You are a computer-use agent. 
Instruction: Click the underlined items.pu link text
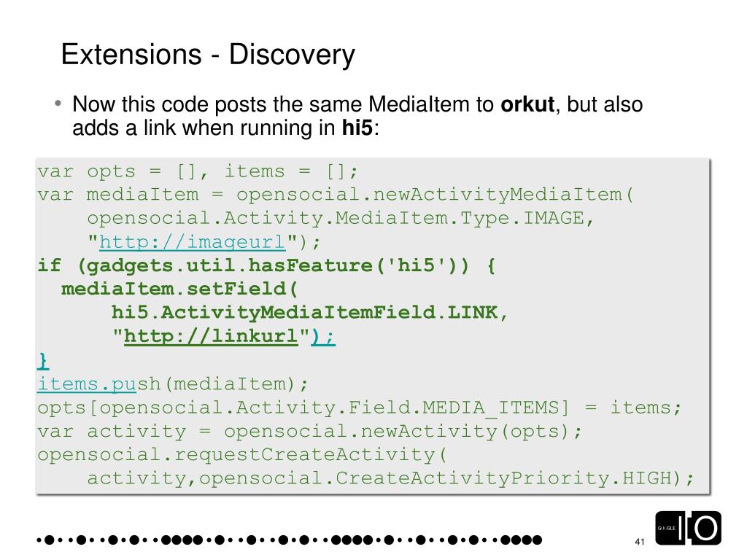click(88, 384)
